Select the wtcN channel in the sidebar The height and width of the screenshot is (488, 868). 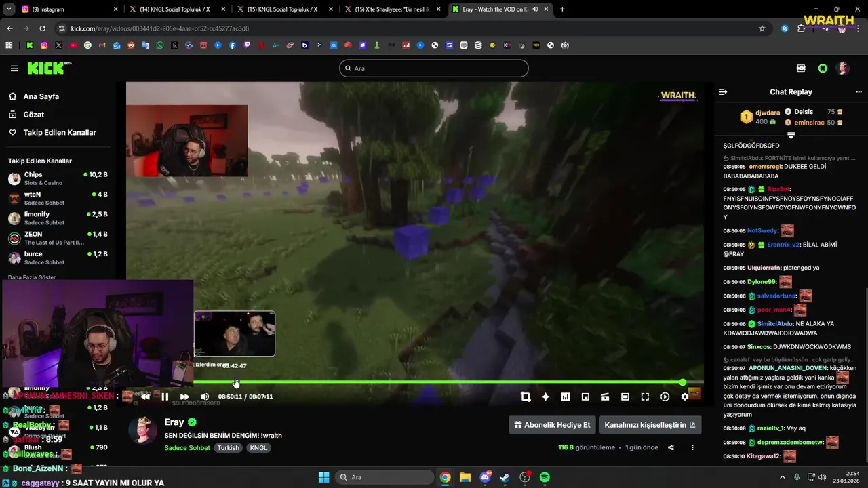[58, 198]
